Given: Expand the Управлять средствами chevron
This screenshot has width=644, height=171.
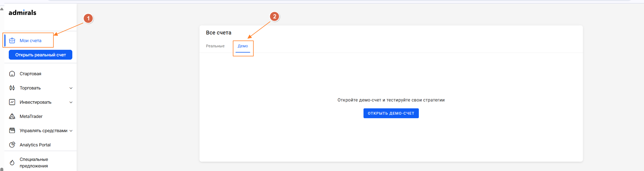Looking at the screenshot, I should pos(71,131).
